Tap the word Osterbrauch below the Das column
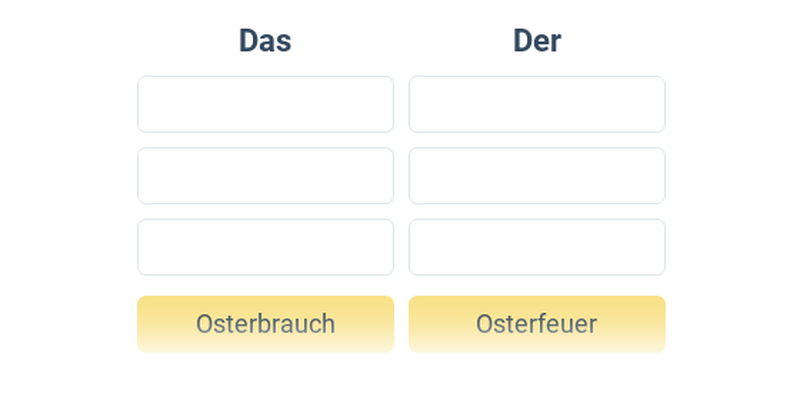This screenshot has width=800, height=400. 265,324
